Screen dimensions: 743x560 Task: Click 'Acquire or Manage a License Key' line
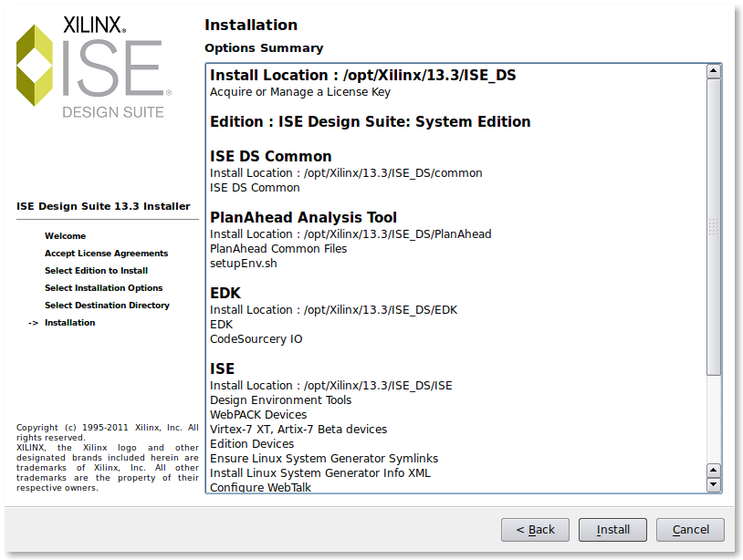click(x=300, y=92)
